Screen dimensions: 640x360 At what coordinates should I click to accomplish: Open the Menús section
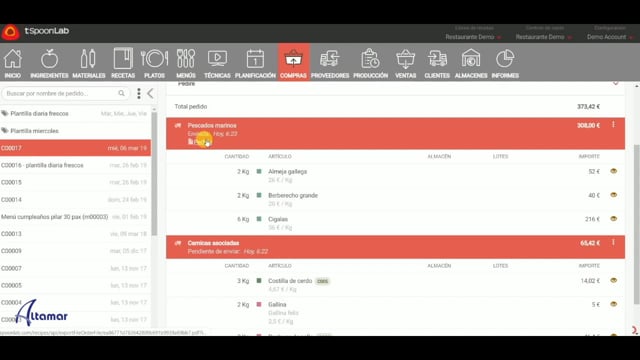(x=186, y=63)
